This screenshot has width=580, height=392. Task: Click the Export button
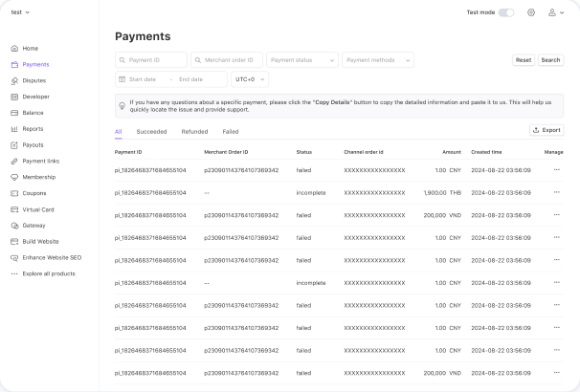coord(547,130)
